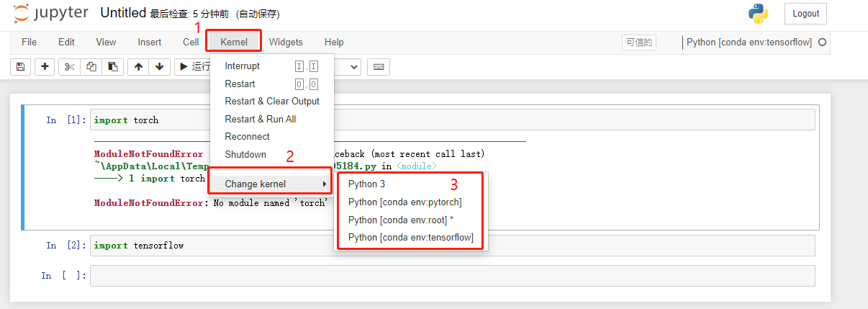The height and width of the screenshot is (309, 868).
Task: Click the Logout button
Action: tap(806, 14)
